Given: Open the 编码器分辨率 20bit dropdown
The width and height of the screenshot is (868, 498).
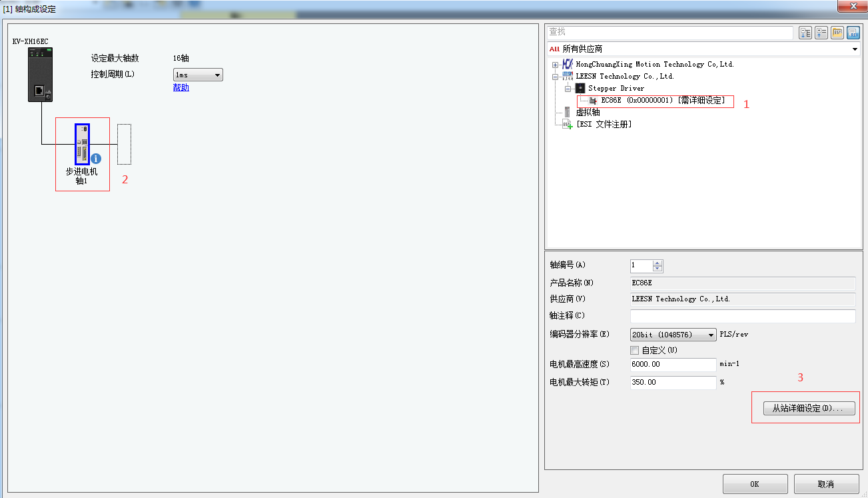Looking at the screenshot, I should (x=673, y=335).
